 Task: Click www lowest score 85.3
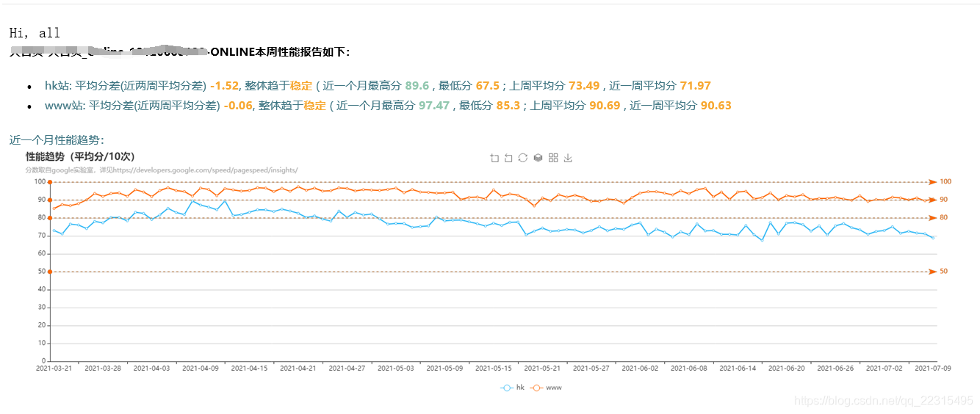click(508, 106)
